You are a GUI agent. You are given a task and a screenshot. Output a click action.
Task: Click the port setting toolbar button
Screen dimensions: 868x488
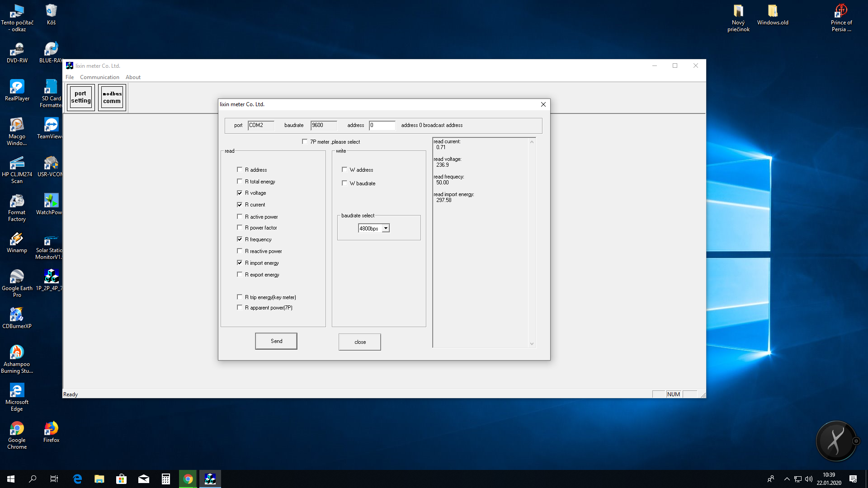[81, 97]
